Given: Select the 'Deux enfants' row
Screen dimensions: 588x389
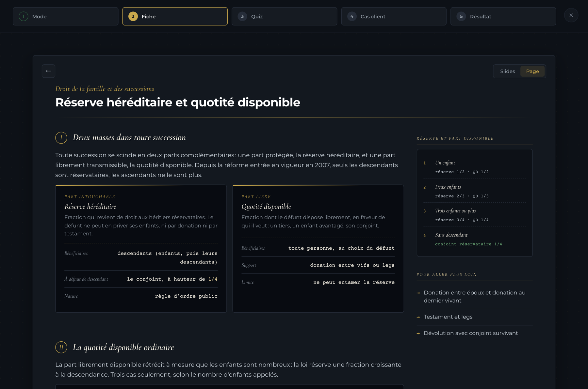Looking at the screenshot, I should [475, 191].
